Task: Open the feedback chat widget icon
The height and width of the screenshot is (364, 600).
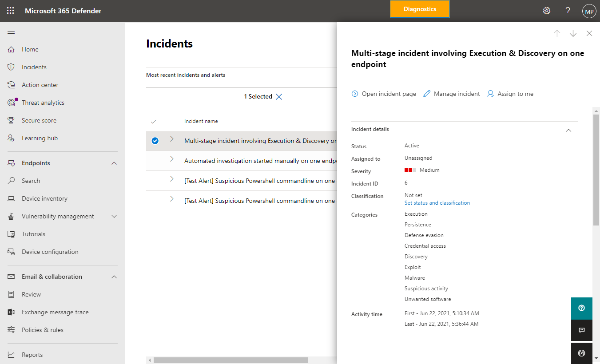Action: point(581,330)
